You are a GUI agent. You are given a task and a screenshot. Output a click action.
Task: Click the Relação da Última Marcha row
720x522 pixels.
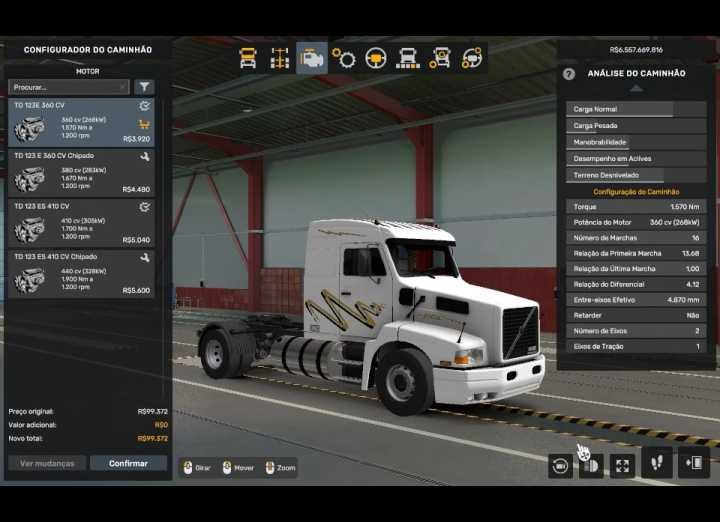tap(636, 269)
